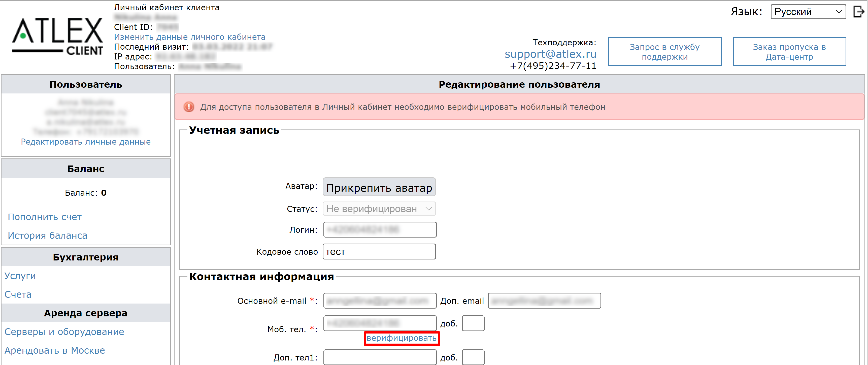Click Запрос в службу поддержки button
Screen dimensions: 868x365
point(664,51)
